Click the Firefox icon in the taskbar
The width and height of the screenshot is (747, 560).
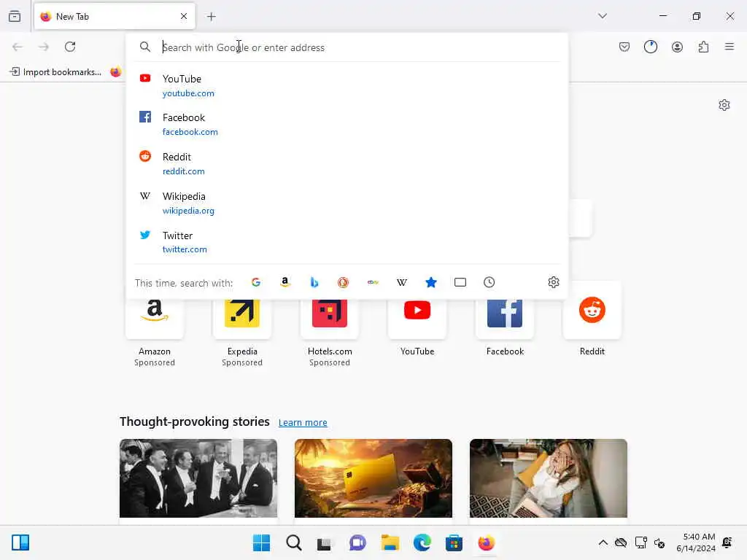(x=487, y=542)
